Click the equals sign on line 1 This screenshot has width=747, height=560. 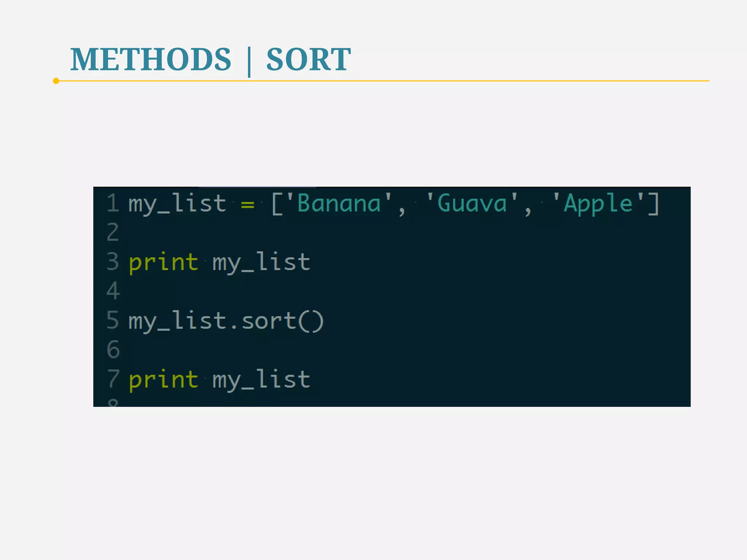tap(248, 204)
